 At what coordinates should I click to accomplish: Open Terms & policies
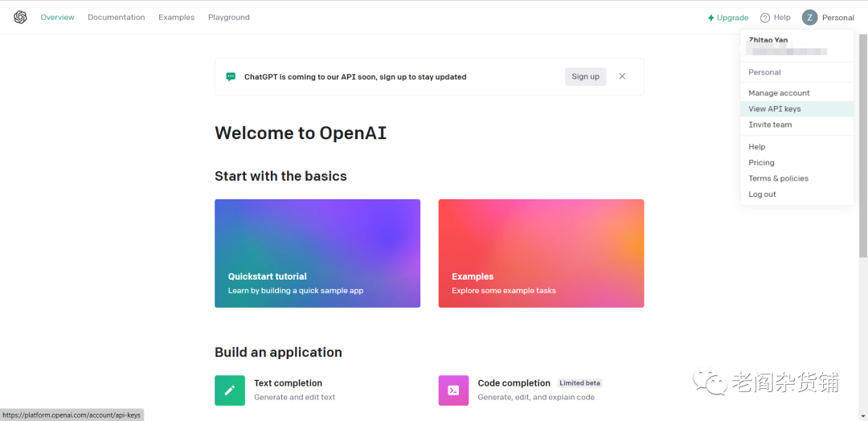(x=797, y=178)
